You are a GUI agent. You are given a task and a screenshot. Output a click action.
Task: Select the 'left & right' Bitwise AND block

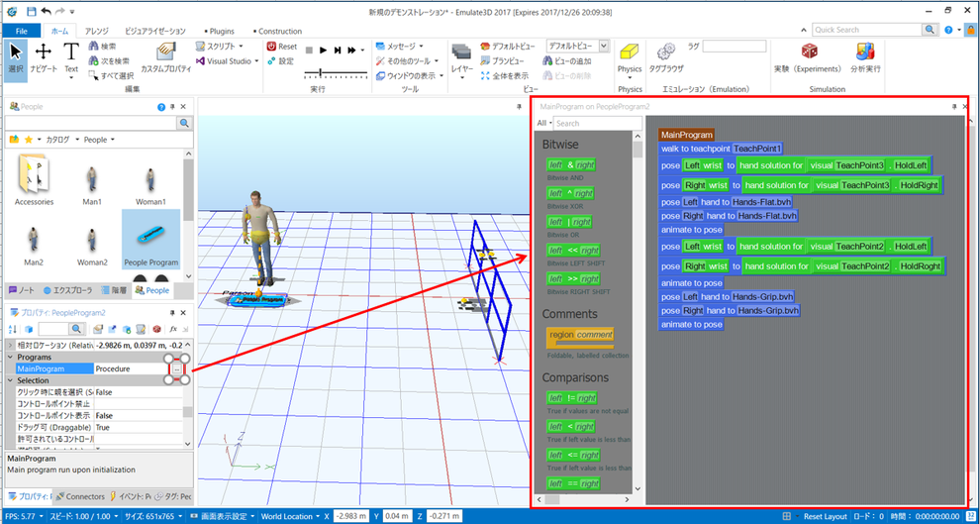tap(572, 164)
